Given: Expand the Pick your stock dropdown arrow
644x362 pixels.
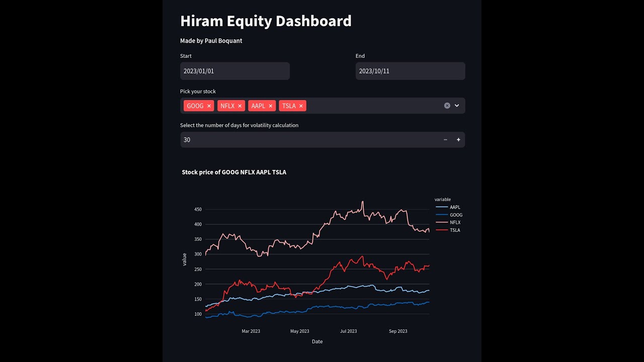Looking at the screenshot, I should [x=457, y=106].
